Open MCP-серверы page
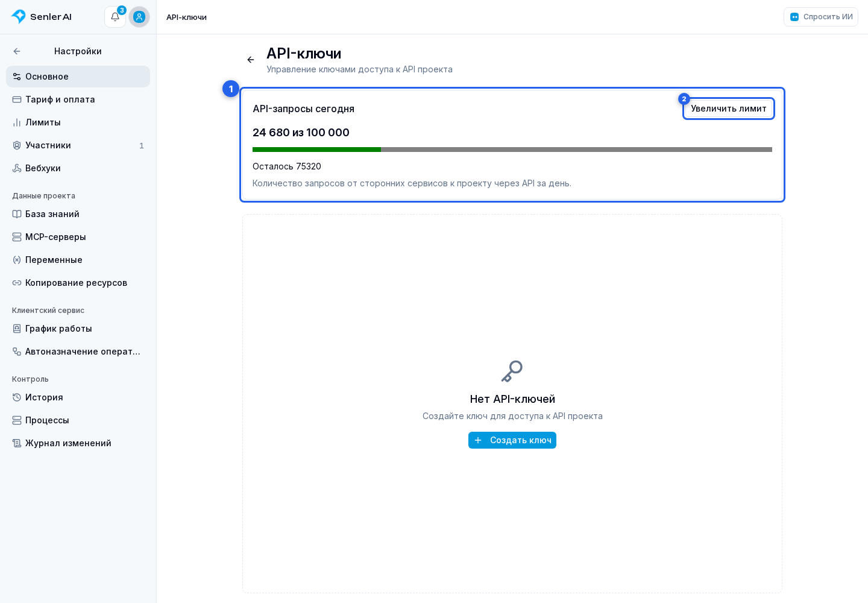This screenshot has height=603, width=868. tap(78, 237)
